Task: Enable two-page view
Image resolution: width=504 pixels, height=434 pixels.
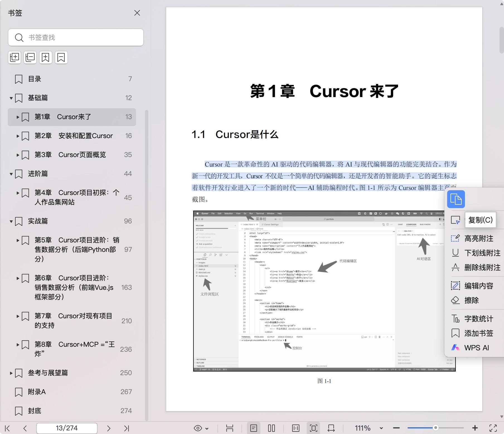Action: 272,428
